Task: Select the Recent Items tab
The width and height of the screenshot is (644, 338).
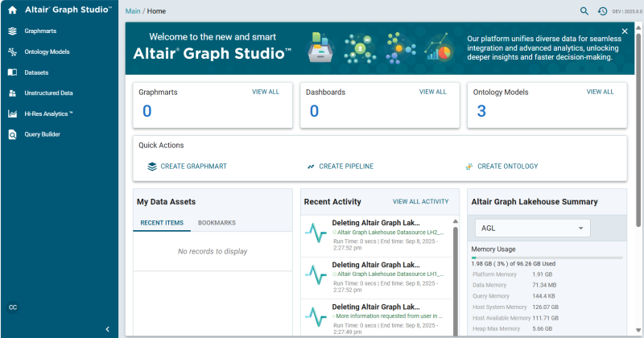Action: (x=162, y=223)
